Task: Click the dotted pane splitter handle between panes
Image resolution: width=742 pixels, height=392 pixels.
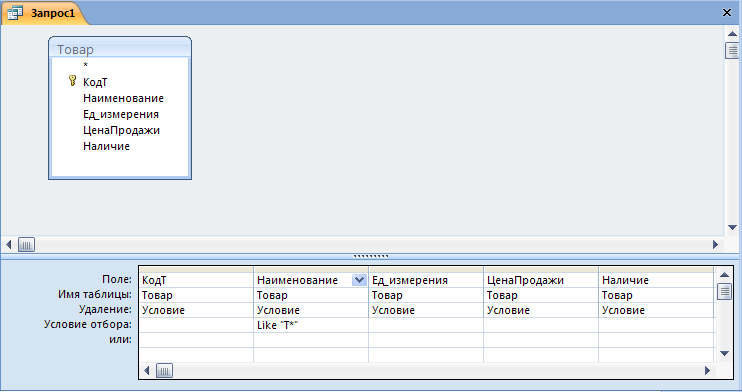Action: [x=371, y=256]
